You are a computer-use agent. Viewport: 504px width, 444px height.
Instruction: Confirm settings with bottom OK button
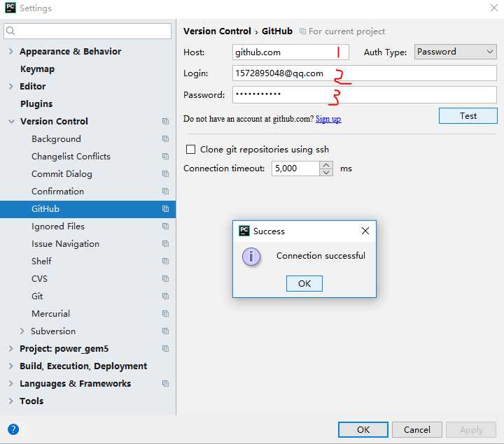click(x=363, y=429)
